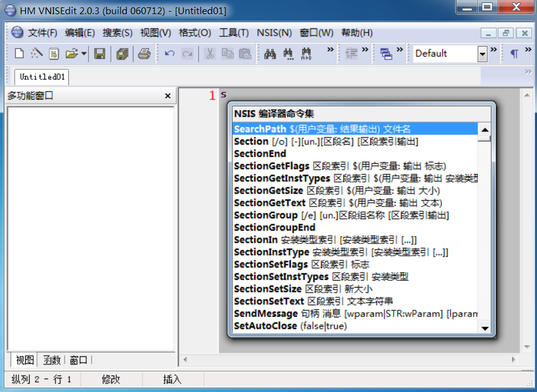Expand hidden window toolbar buttons chevron
This screenshot has height=392, width=537.
pos(400,50)
